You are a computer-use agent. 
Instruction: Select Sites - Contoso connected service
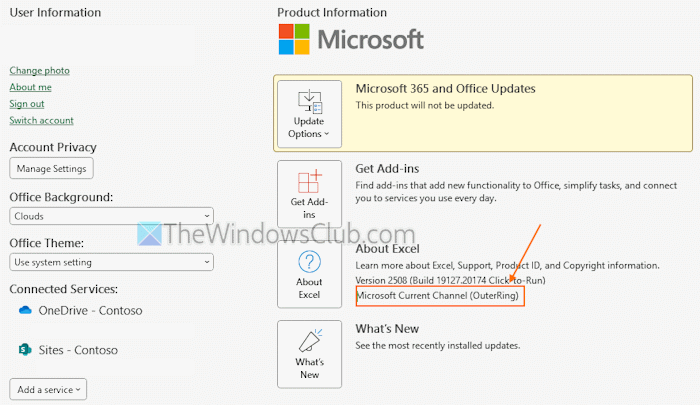coord(78,350)
